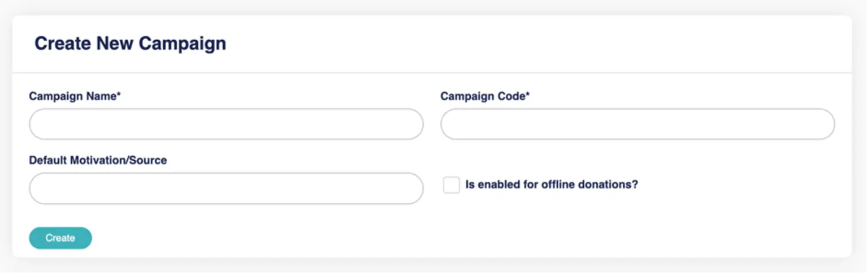The width and height of the screenshot is (868, 274).
Task: Enable the offline donations checkbox
Action: (452, 185)
